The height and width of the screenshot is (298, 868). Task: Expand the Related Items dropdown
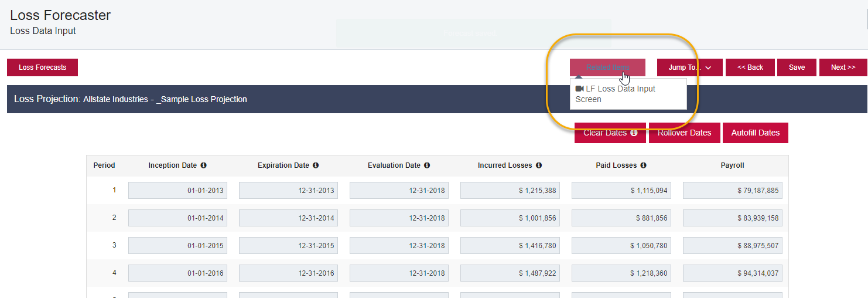pyautogui.click(x=607, y=67)
